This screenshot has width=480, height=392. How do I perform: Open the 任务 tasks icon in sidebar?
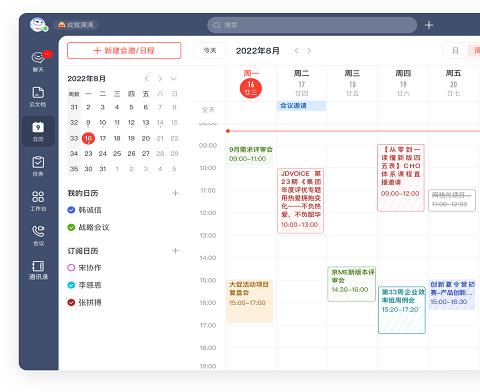(x=38, y=166)
